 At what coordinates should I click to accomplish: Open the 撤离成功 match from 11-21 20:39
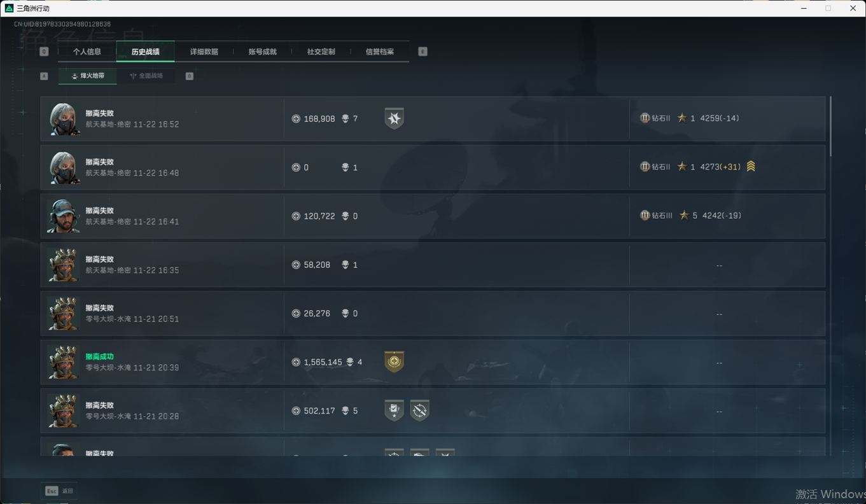coord(433,362)
